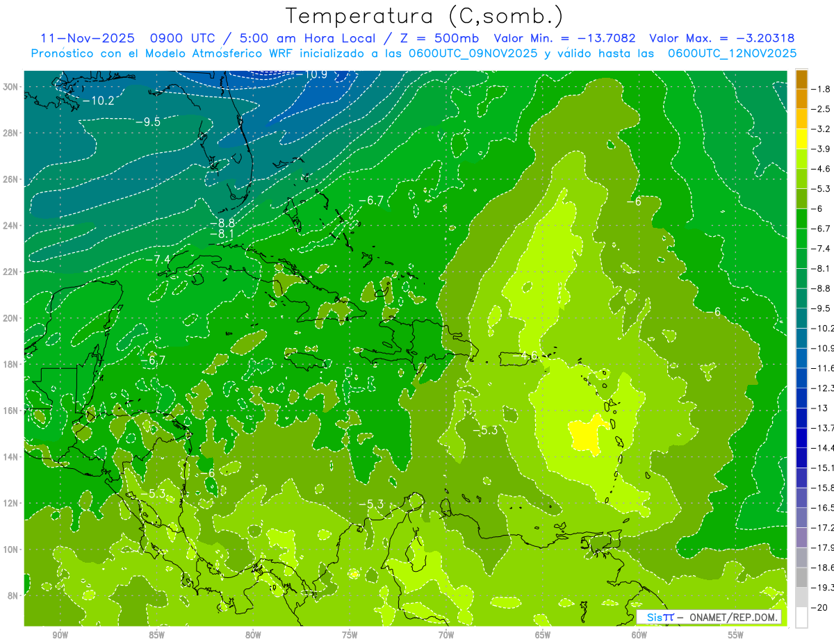
Task: Click the "22N" latitude axis label
Action: coord(11,272)
